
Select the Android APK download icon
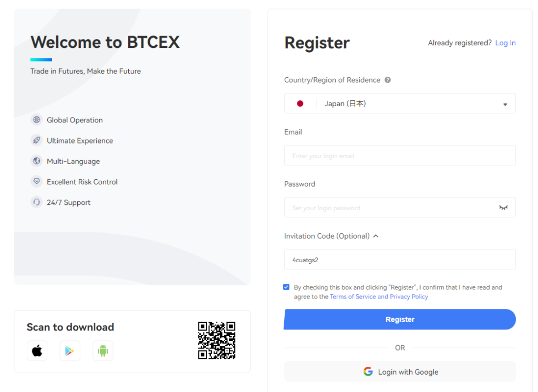[x=103, y=351]
